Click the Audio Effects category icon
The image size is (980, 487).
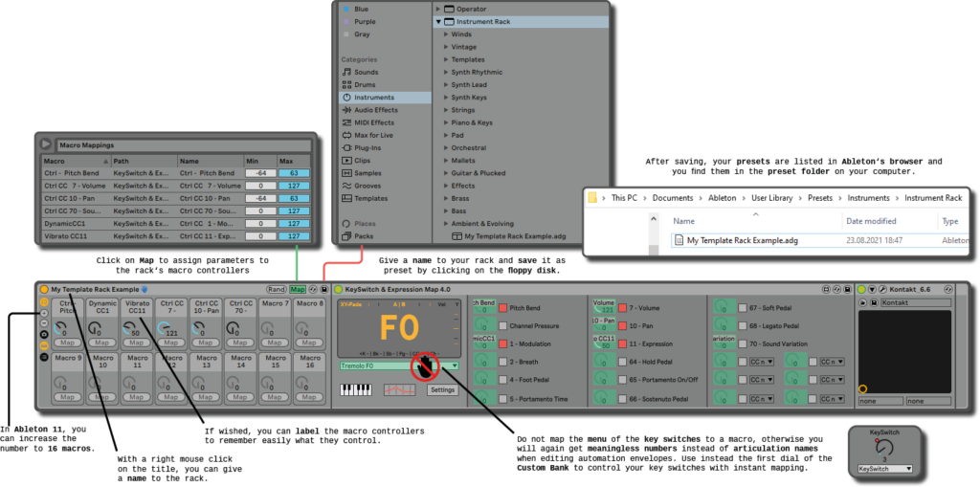[346, 110]
